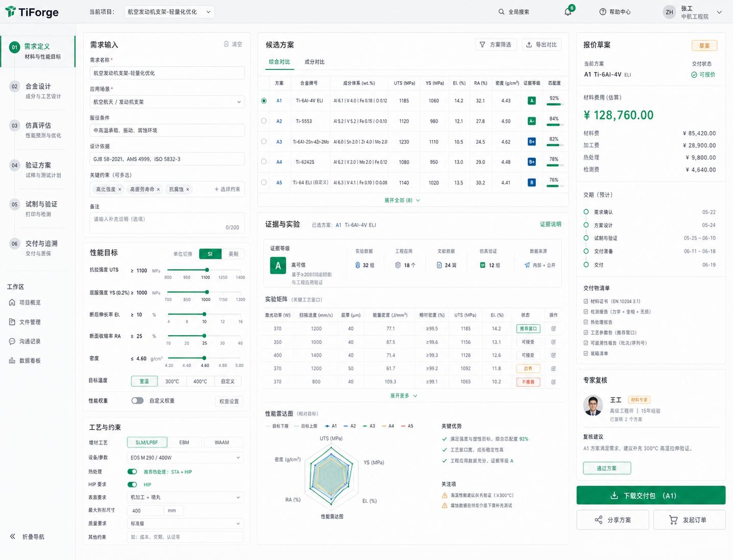Click the cart icon in 发起订单
The height and width of the screenshot is (560, 733).
(674, 520)
